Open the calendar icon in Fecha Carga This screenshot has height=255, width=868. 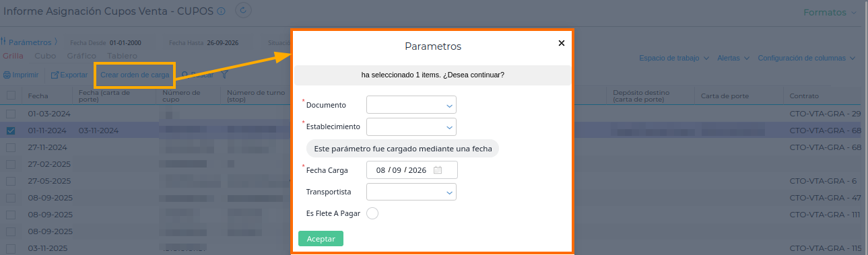click(438, 170)
